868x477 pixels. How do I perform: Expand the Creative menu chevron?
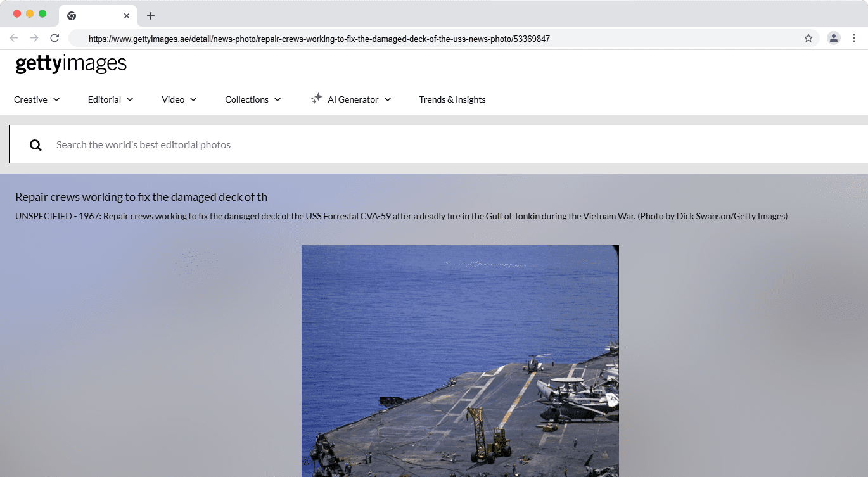point(56,99)
